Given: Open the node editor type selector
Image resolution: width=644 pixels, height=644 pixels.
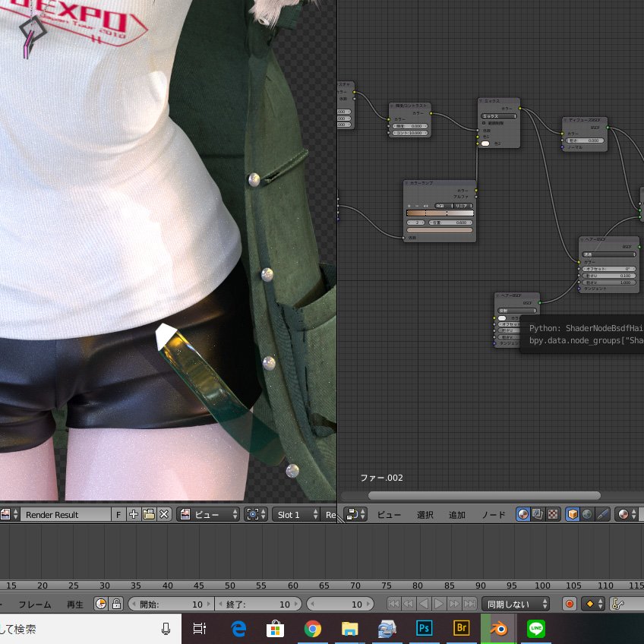Looking at the screenshot, I should pyautogui.click(x=355, y=514).
